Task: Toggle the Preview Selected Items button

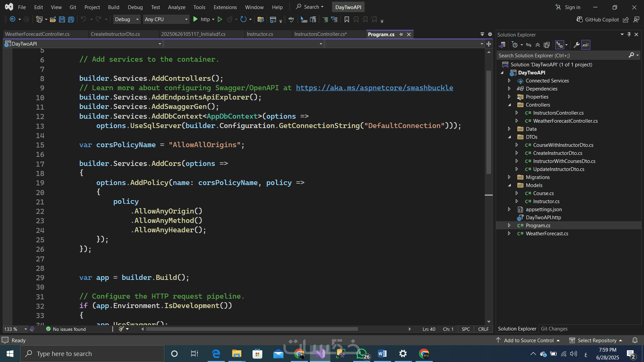Action: point(586,45)
